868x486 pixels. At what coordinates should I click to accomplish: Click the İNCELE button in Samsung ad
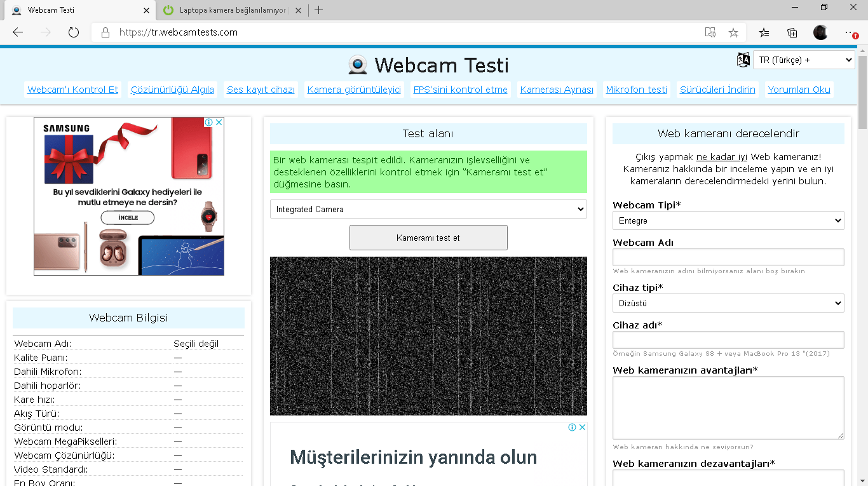128,217
